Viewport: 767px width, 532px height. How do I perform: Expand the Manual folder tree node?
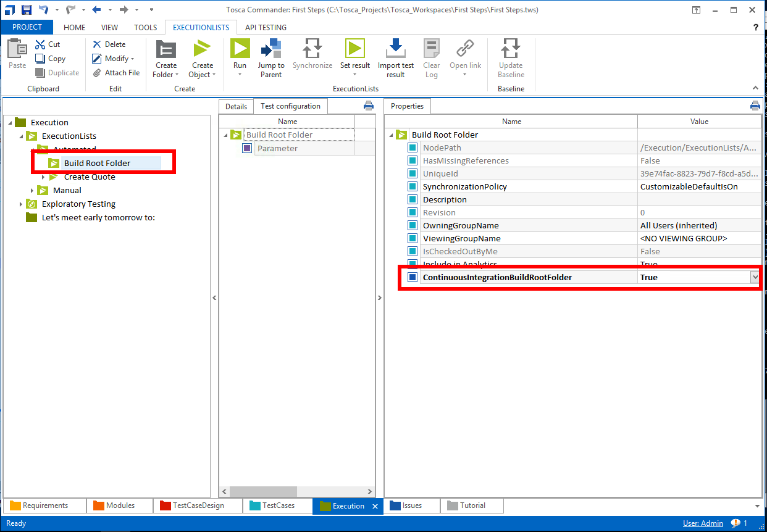[32, 191]
